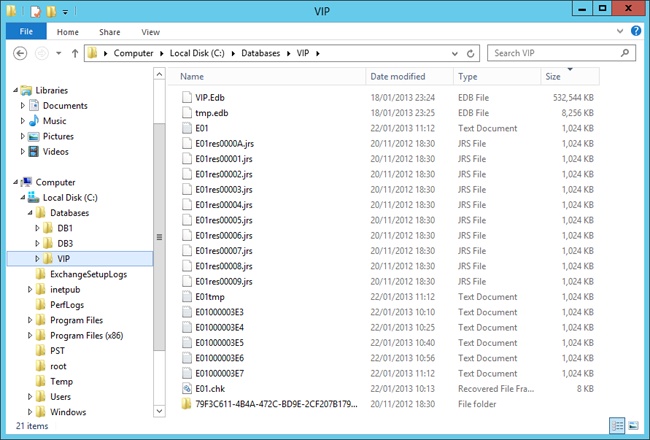
Task: Select the E01 text document icon
Action: tap(187, 128)
